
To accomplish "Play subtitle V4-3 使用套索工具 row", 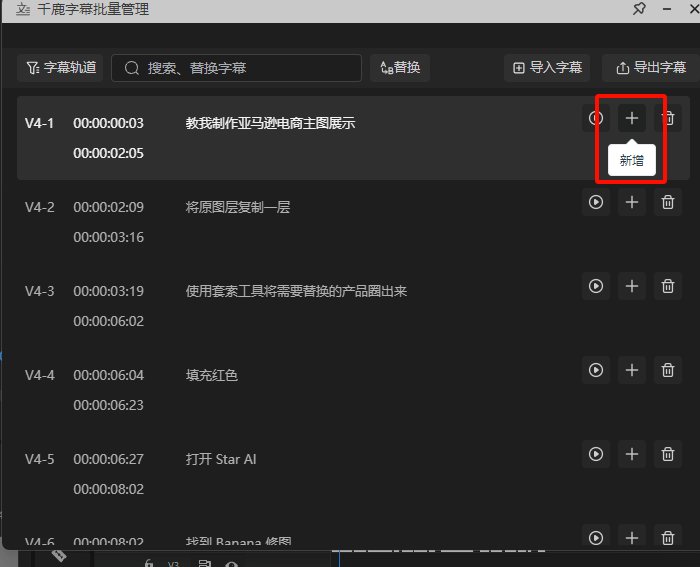I will pyautogui.click(x=596, y=286).
